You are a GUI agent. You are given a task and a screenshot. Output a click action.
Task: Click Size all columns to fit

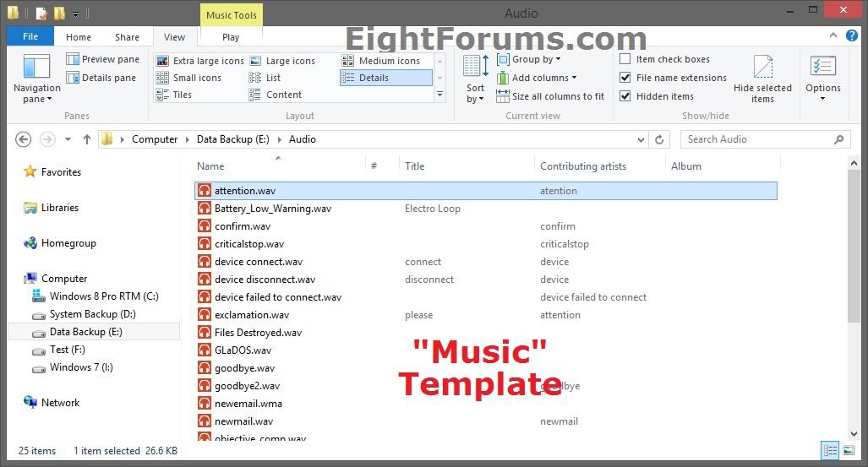click(550, 96)
